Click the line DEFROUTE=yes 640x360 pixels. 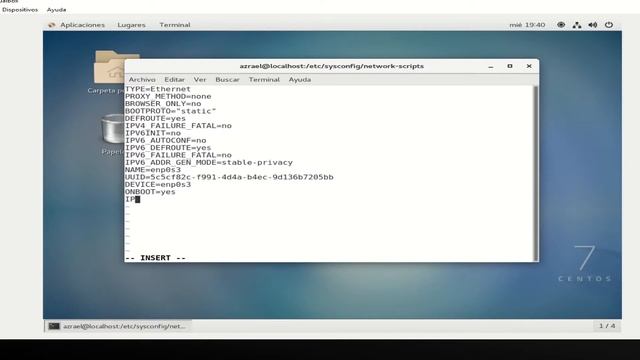[x=155, y=118]
